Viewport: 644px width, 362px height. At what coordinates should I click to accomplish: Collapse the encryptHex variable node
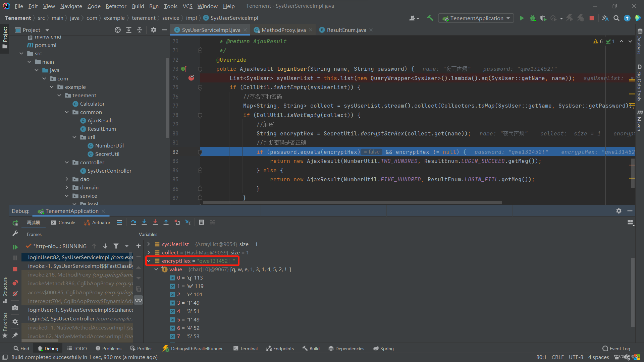[x=149, y=261]
